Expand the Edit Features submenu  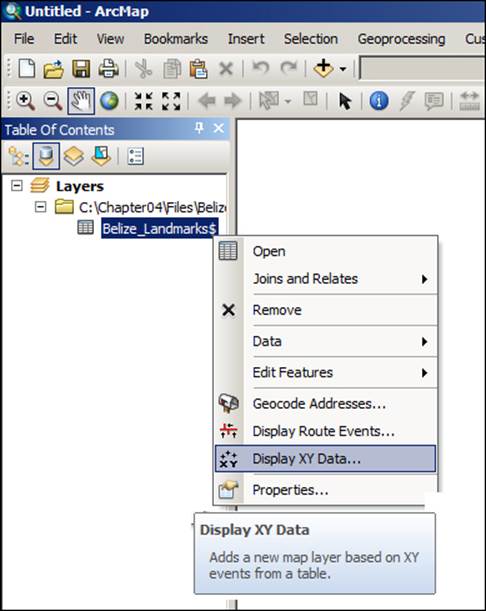(325, 373)
